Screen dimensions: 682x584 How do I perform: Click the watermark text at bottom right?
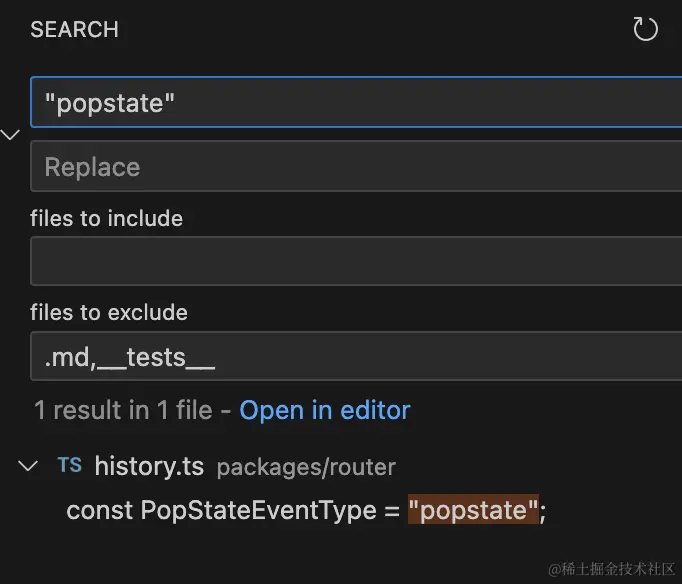click(x=611, y=568)
